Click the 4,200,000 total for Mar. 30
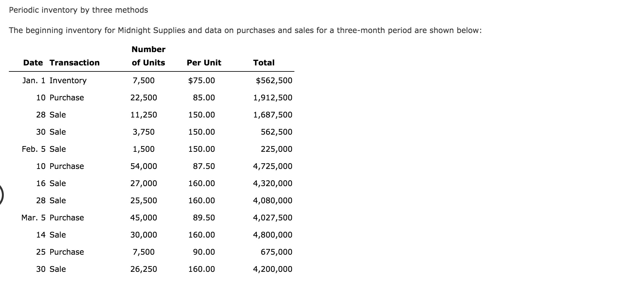 (273, 269)
